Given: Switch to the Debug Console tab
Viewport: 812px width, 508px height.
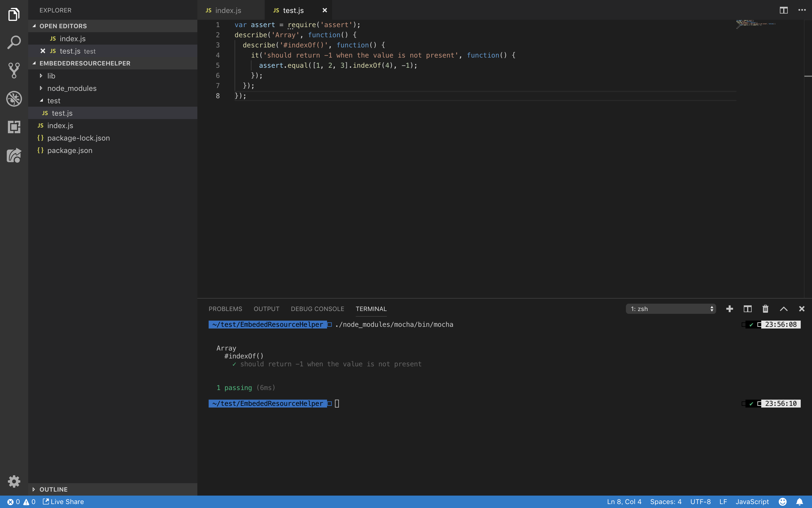Looking at the screenshot, I should 317,309.
